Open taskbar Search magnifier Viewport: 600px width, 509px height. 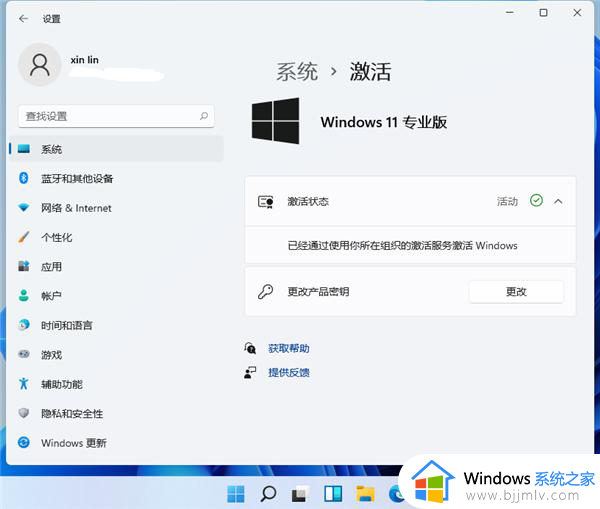[268, 494]
